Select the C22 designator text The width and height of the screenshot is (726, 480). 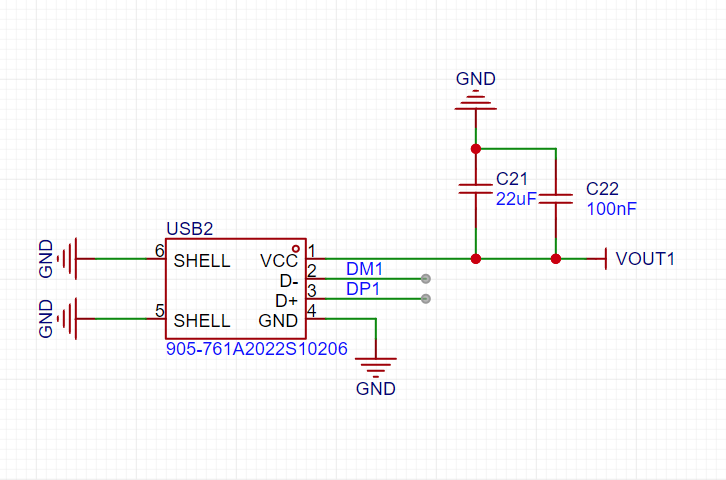tap(602, 189)
